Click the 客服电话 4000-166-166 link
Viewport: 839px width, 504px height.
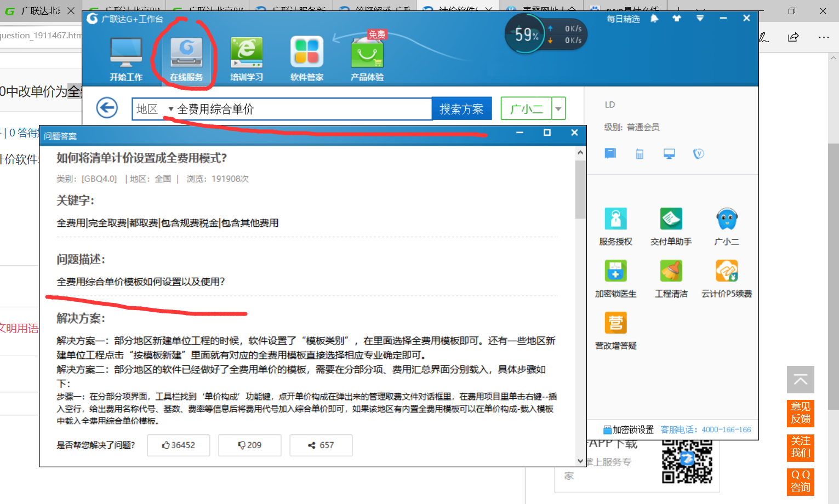(x=706, y=429)
